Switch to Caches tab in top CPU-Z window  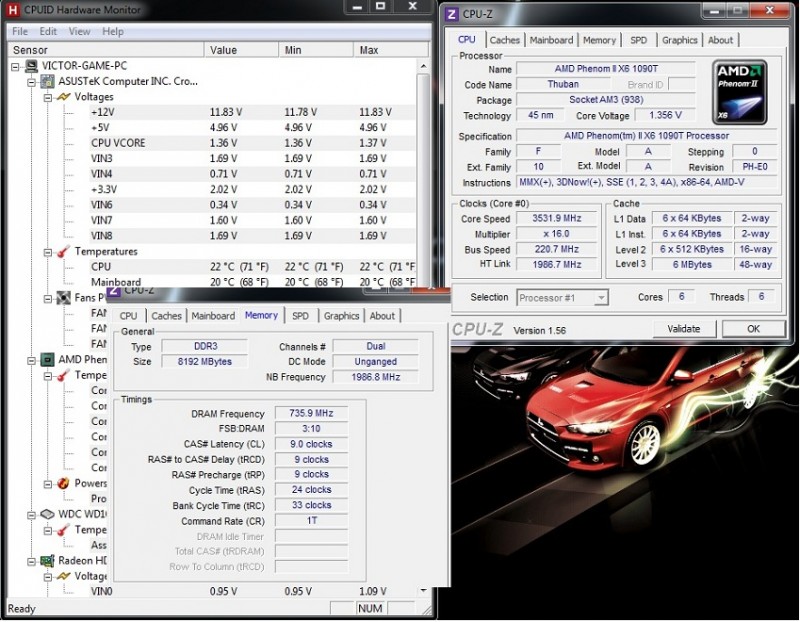(x=505, y=40)
